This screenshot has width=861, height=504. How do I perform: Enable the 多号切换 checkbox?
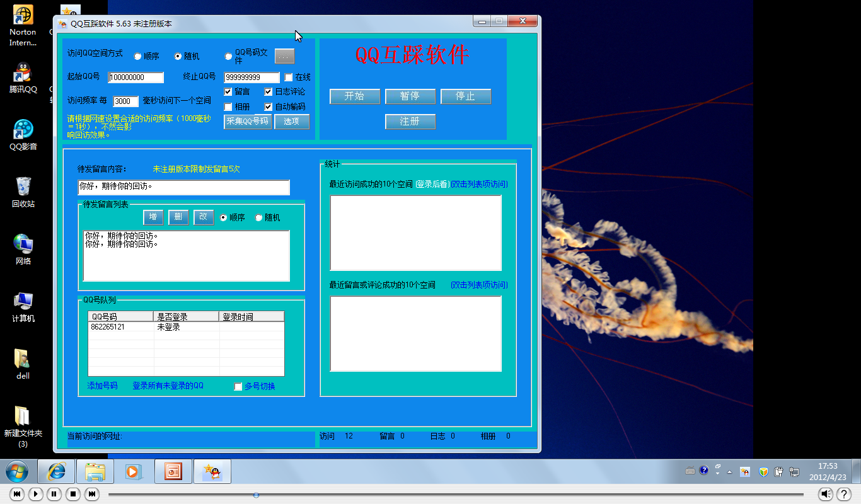[238, 387]
